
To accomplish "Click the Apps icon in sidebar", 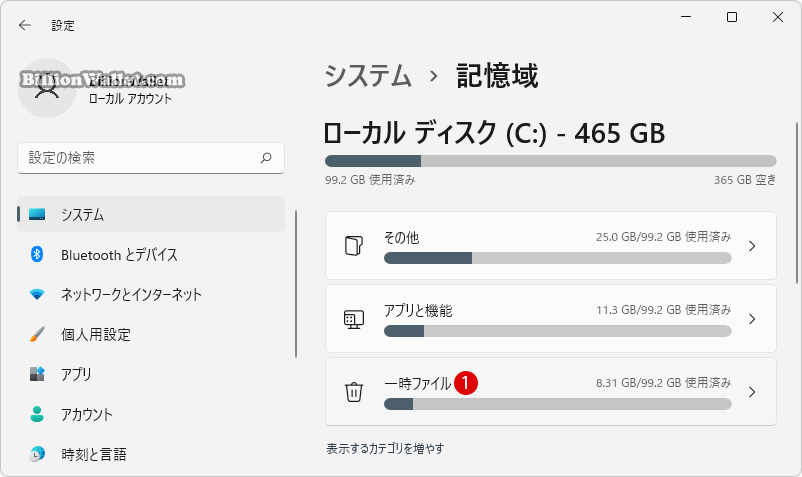I will coord(37,374).
